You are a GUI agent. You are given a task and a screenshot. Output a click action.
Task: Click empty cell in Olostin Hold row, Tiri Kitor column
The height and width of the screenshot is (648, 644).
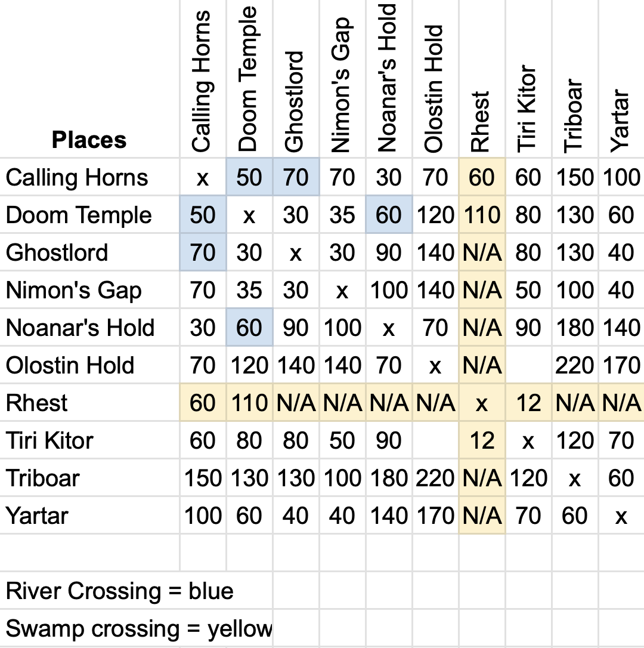click(x=528, y=365)
